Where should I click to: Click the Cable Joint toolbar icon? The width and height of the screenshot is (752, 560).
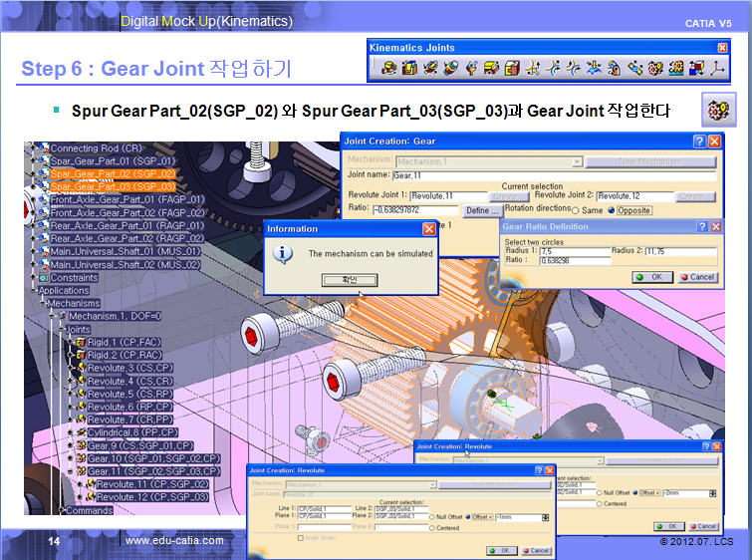pyautogui.click(x=695, y=68)
